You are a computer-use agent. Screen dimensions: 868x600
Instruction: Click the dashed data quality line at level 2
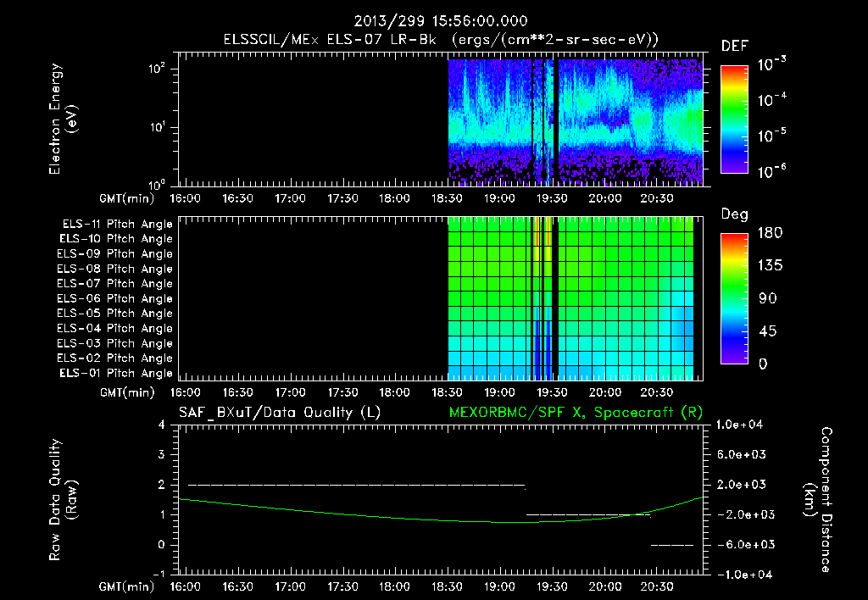click(357, 485)
